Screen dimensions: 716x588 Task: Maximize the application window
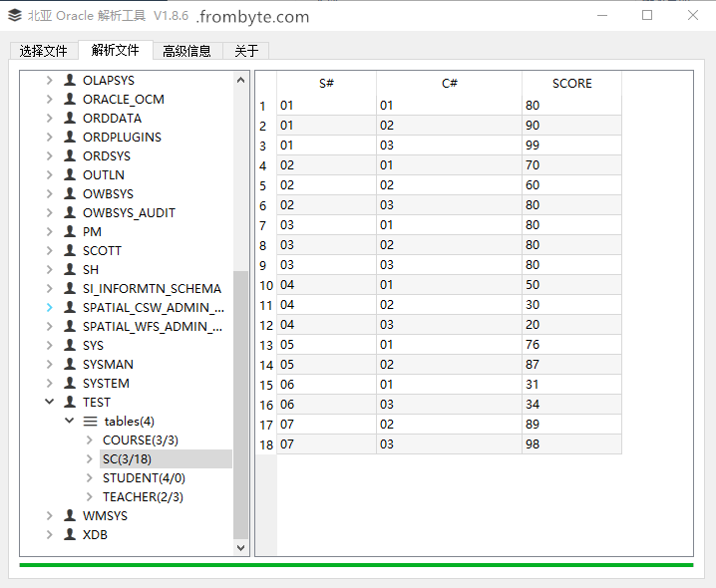(x=647, y=15)
